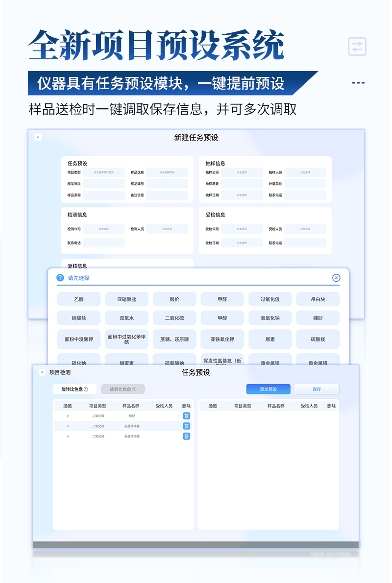Delete the channel 4 多晶体冰糖 row
Viewport: 392px width, 583px height.
coord(186,436)
